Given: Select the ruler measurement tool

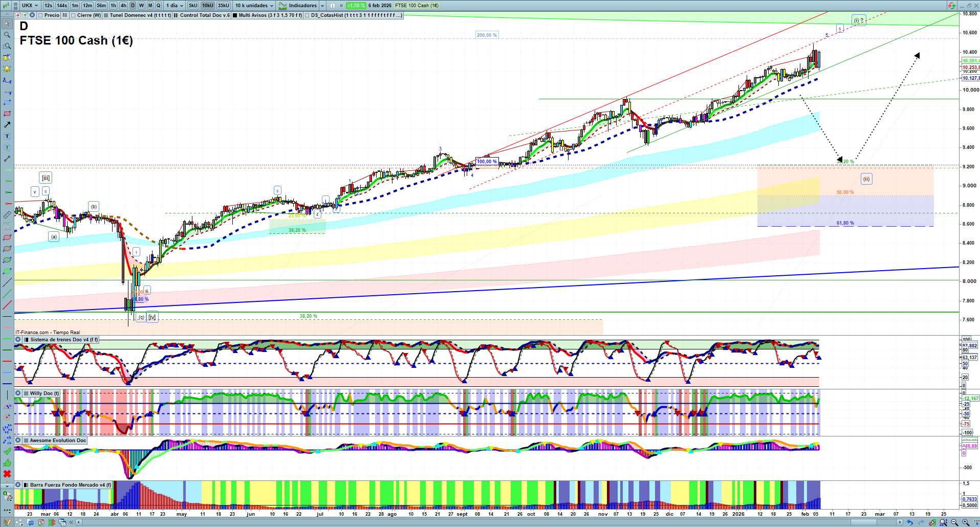Looking at the screenshot, I should pos(7,215).
